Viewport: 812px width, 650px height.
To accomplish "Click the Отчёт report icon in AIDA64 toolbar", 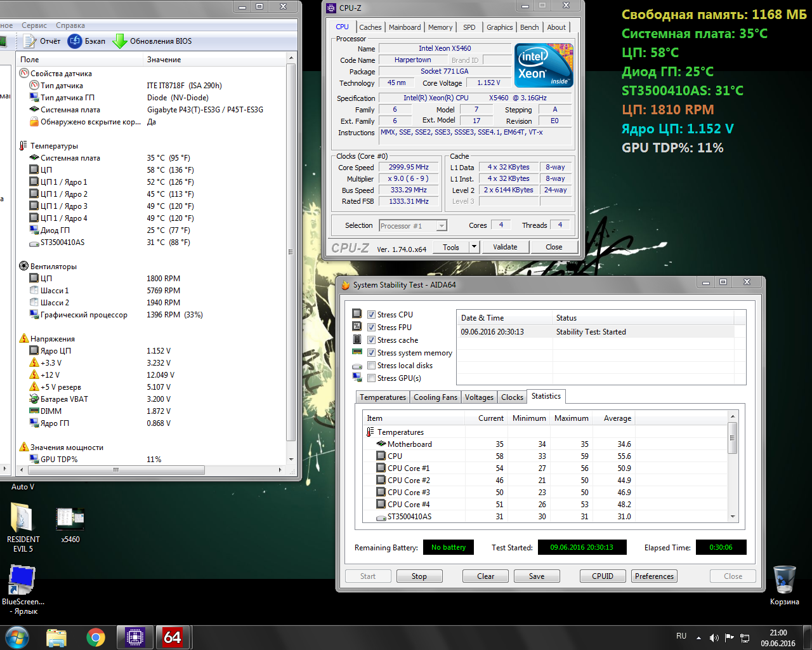I will 30,41.
